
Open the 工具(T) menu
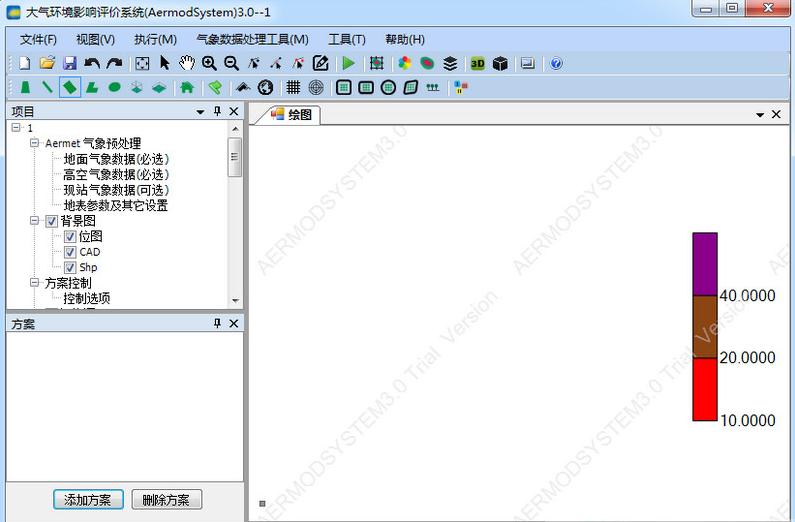click(347, 40)
